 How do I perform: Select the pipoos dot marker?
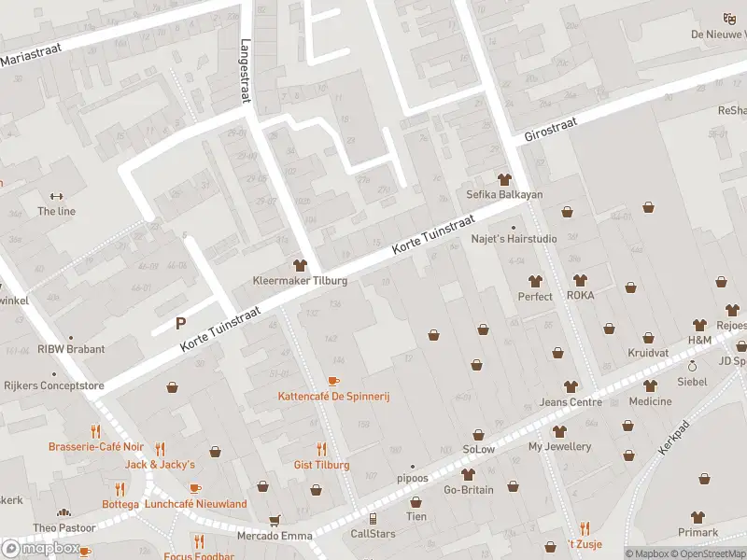point(413,467)
